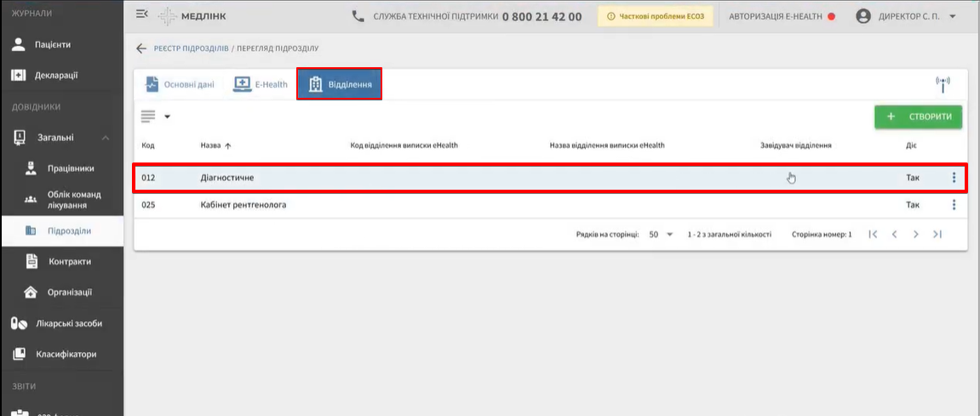Open the three-dot menu for Діагностичне
The image size is (980, 416).
click(x=954, y=178)
